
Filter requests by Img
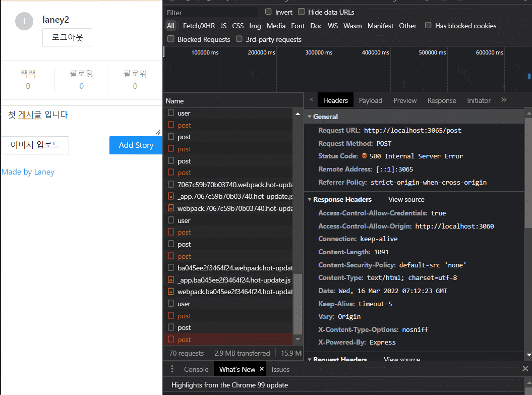pos(255,26)
